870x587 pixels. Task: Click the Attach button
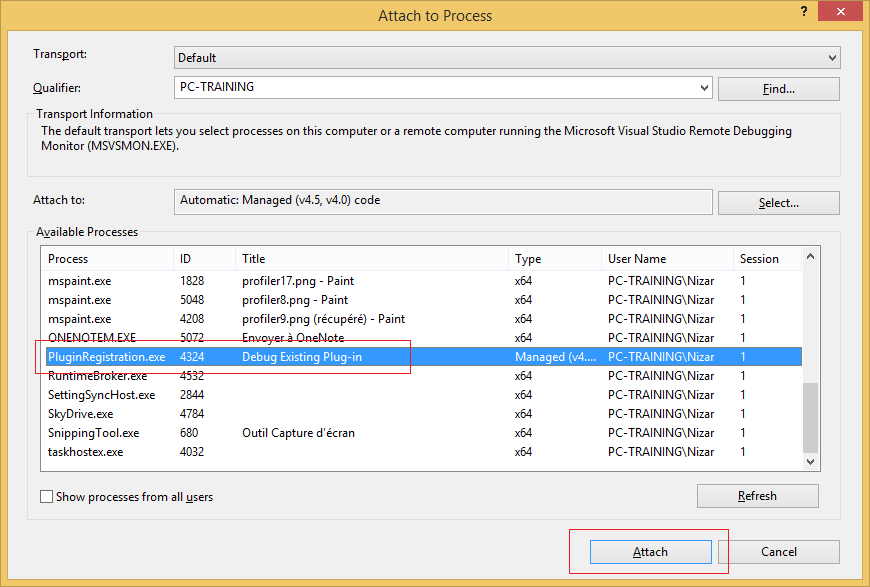coord(650,551)
